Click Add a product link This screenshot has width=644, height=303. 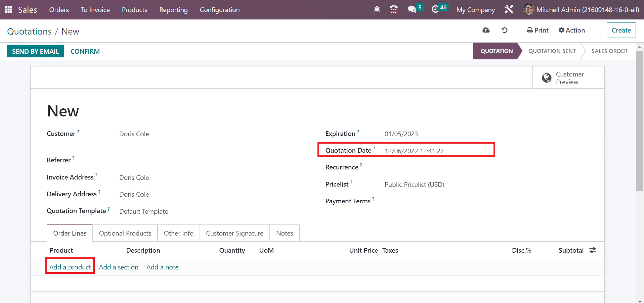[x=70, y=267]
